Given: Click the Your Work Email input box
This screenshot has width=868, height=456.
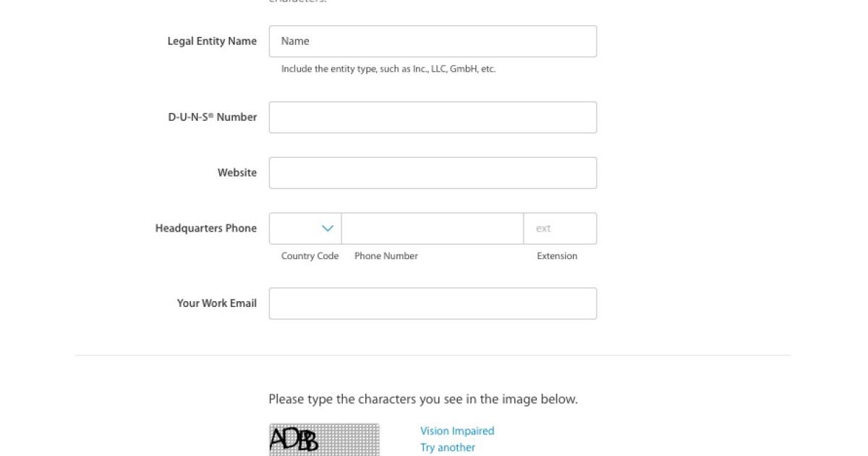Looking at the screenshot, I should (433, 304).
